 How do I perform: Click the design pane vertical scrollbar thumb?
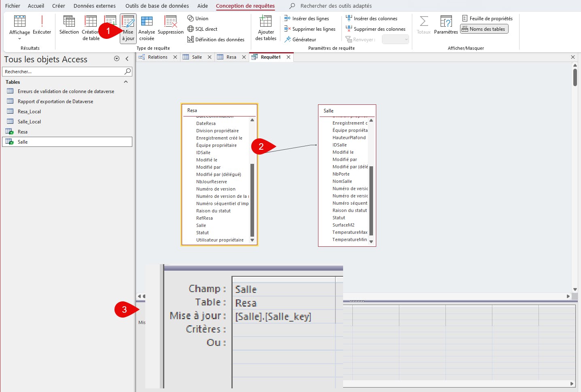(x=575, y=77)
